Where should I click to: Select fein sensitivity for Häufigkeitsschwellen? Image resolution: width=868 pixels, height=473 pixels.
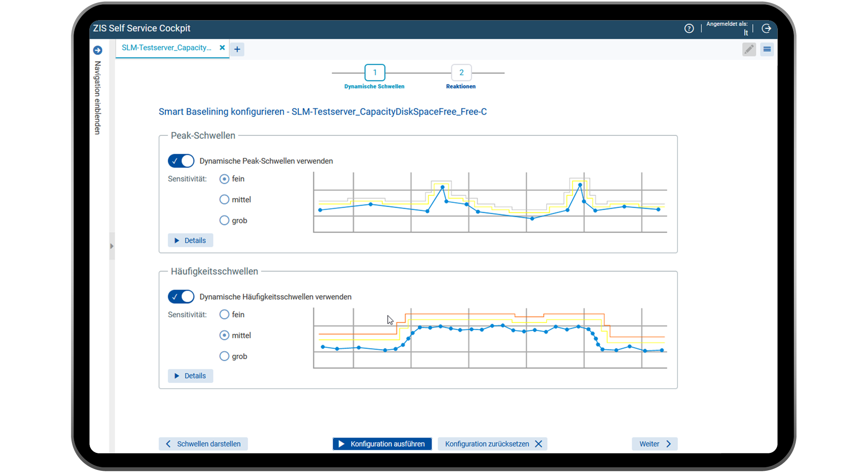[224, 314]
